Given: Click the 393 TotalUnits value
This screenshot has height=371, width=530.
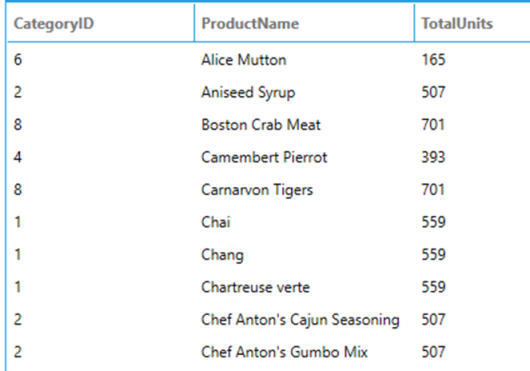Looking at the screenshot, I should click(x=433, y=157).
